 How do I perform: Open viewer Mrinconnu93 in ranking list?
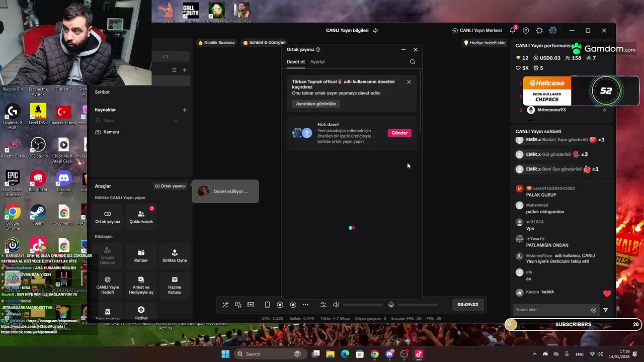(551, 110)
